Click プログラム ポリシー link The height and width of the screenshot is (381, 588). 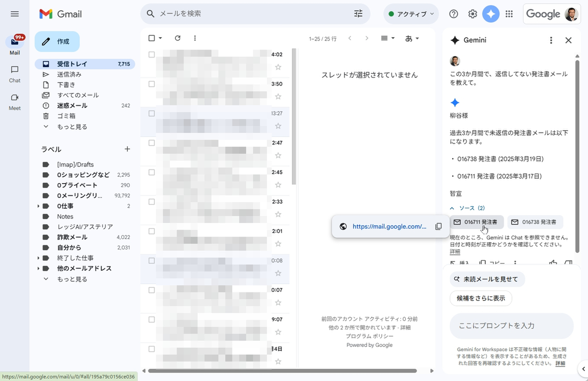(369, 336)
